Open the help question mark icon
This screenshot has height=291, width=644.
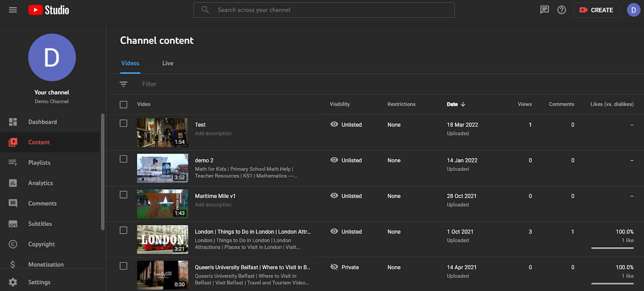tap(561, 10)
